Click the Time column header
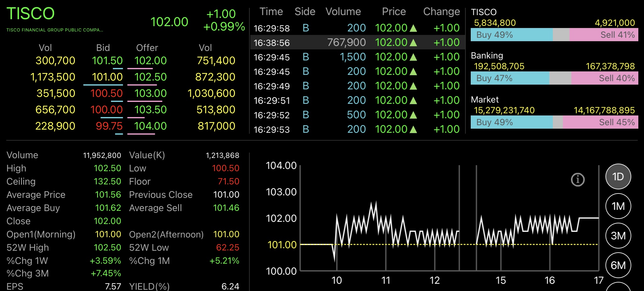 (271, 12)
